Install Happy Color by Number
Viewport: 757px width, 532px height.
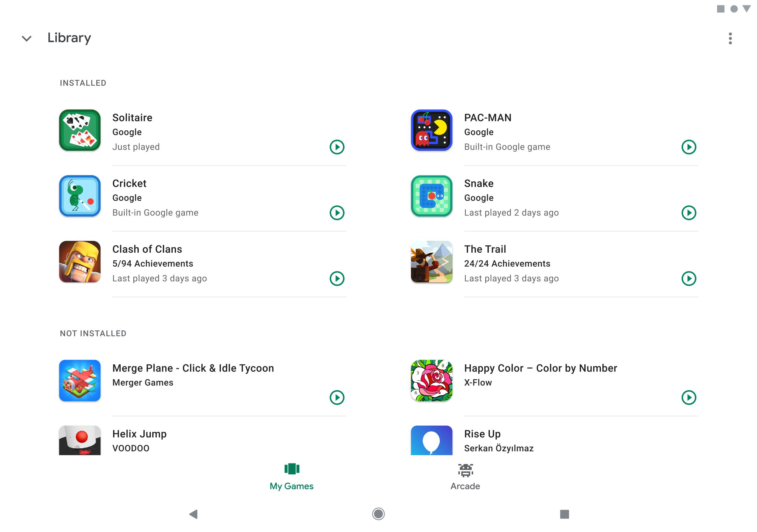690,397
